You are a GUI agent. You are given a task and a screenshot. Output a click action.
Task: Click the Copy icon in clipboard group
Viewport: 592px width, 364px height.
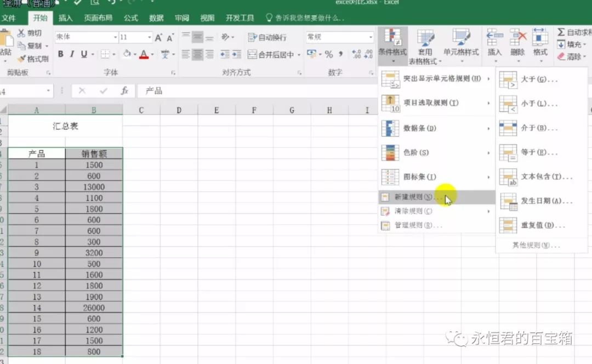coord(21,46)
